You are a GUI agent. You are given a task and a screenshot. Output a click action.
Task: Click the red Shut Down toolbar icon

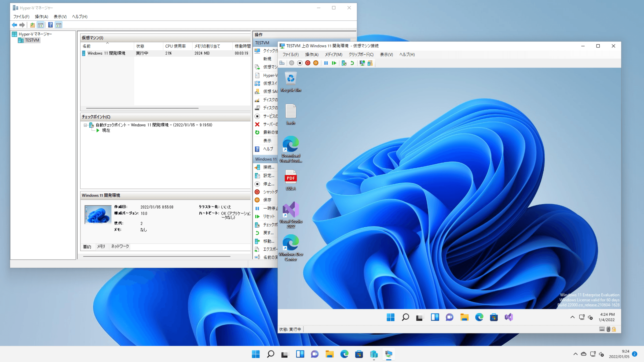point(308,63)
